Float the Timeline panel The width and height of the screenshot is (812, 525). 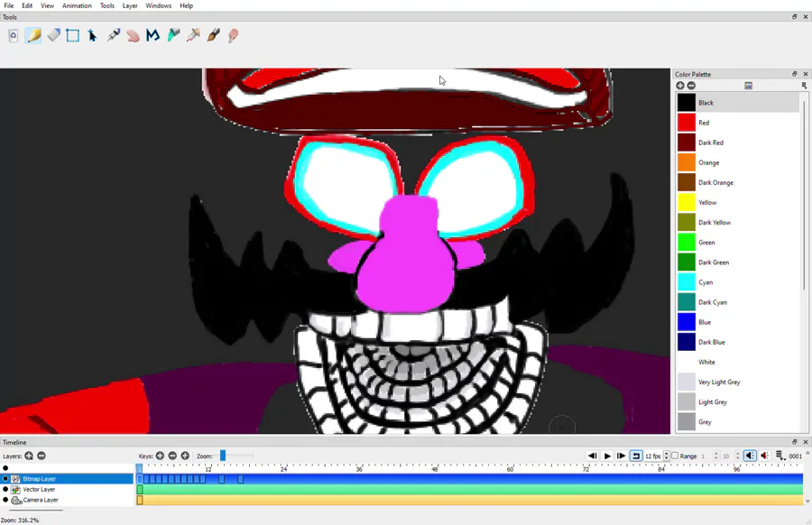794,442
